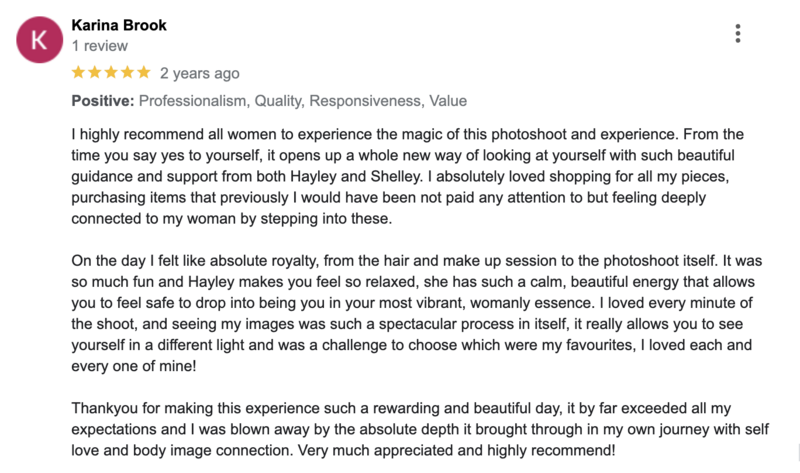The image size is (800, 473).
Task: Click the second gold rating star
Action: click(94, 72)
